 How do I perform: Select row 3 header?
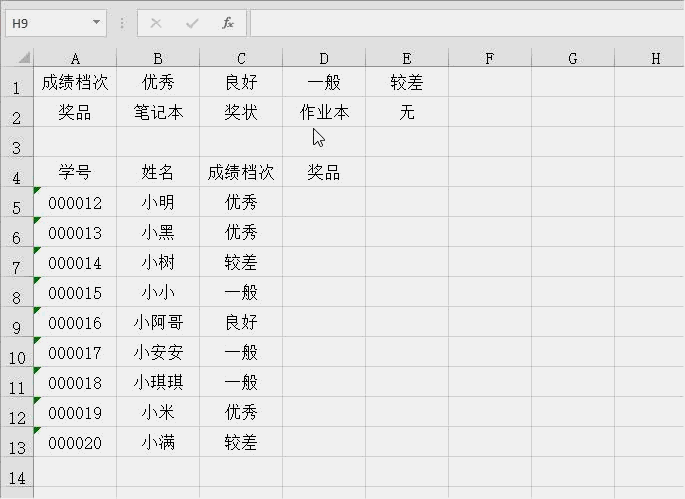click(x=17, y=142)
